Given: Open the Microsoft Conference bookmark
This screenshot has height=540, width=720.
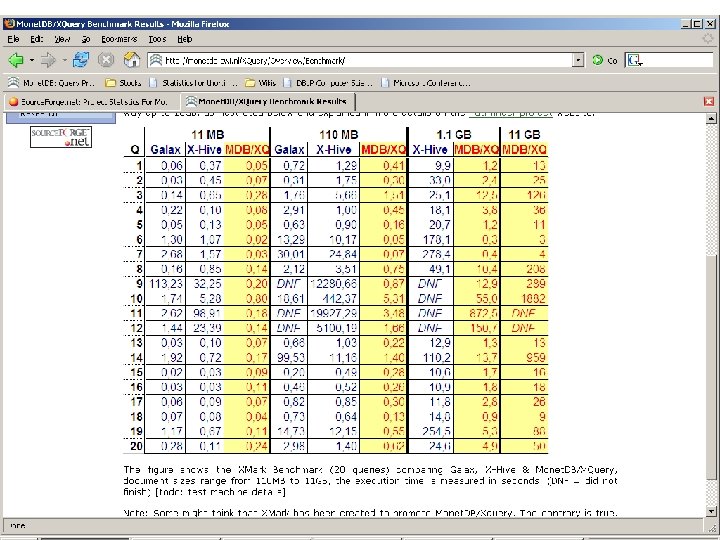Looking at the screenshot, I should tap(426, 83).
